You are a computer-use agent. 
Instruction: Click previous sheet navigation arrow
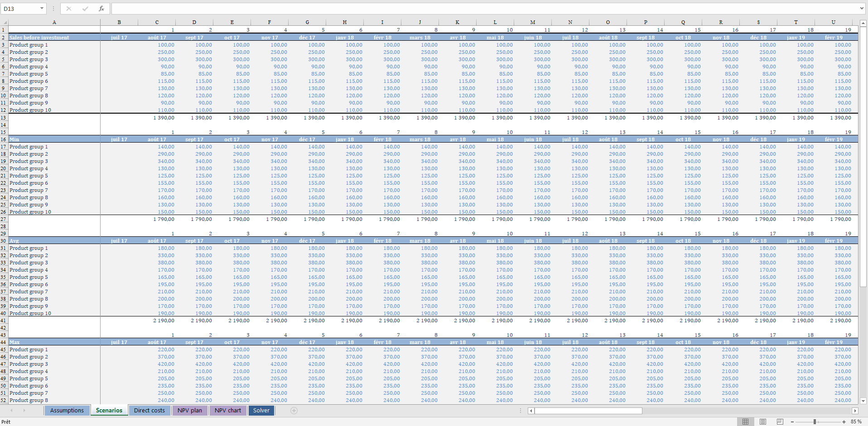pyautogui.click(x=11, y=411)
